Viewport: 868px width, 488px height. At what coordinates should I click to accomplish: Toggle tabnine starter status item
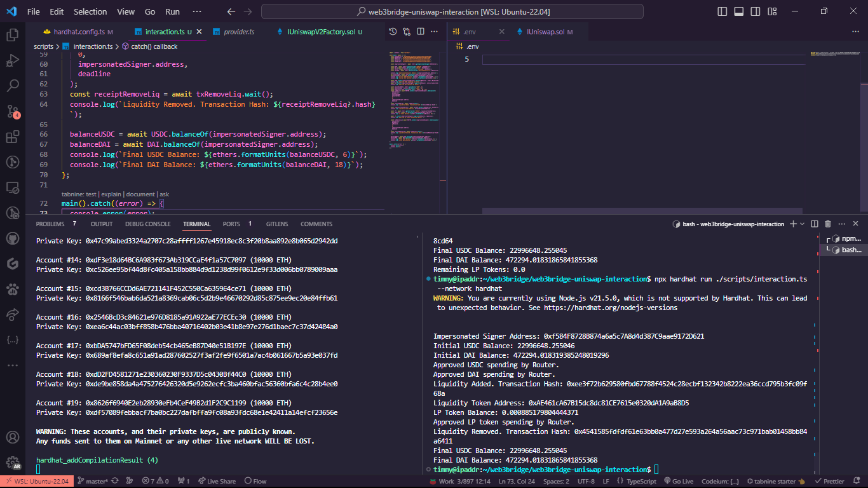(x=776, y=481)
